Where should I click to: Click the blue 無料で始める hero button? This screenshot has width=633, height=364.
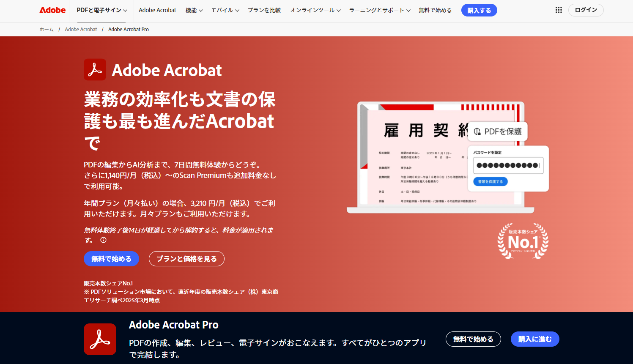111,259
